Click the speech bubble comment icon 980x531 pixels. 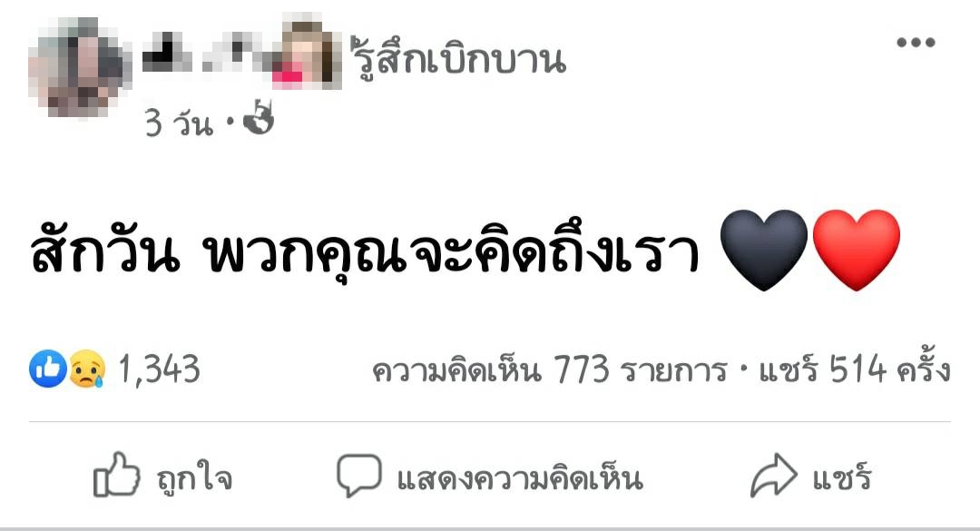point(358,476)
